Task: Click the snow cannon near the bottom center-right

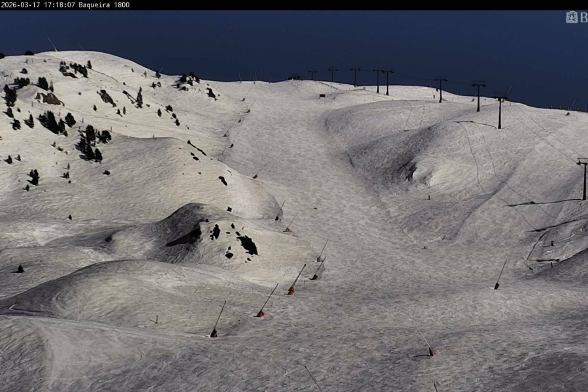Action: pos(430,351)
